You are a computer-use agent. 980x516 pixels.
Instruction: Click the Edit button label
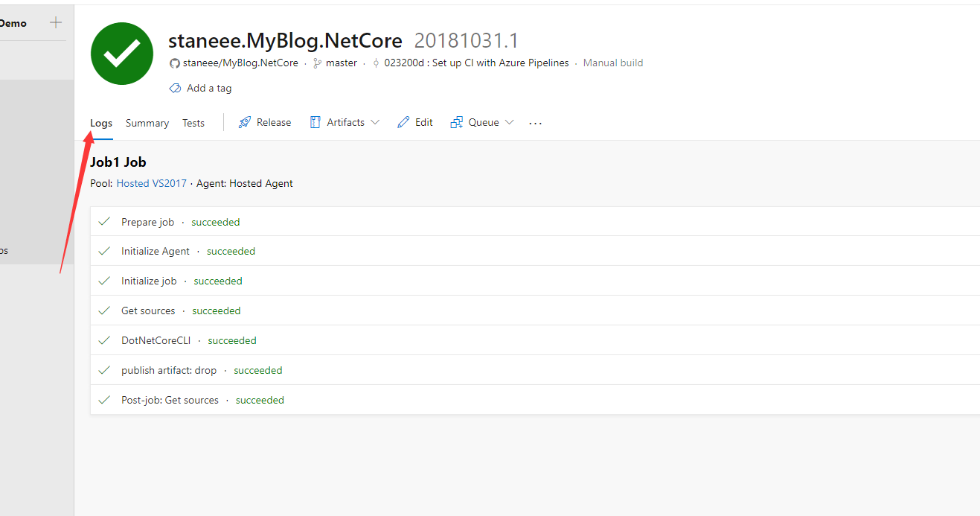pyautogui.click(x=424, y=122)
